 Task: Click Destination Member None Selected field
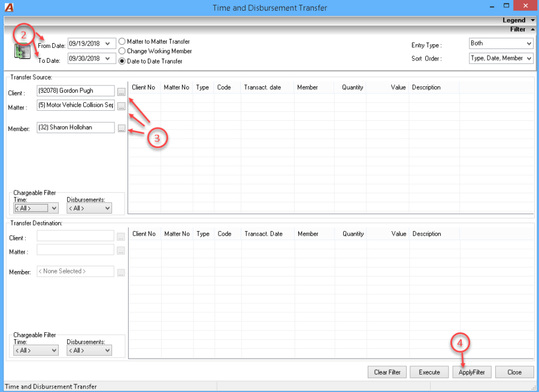75,272
